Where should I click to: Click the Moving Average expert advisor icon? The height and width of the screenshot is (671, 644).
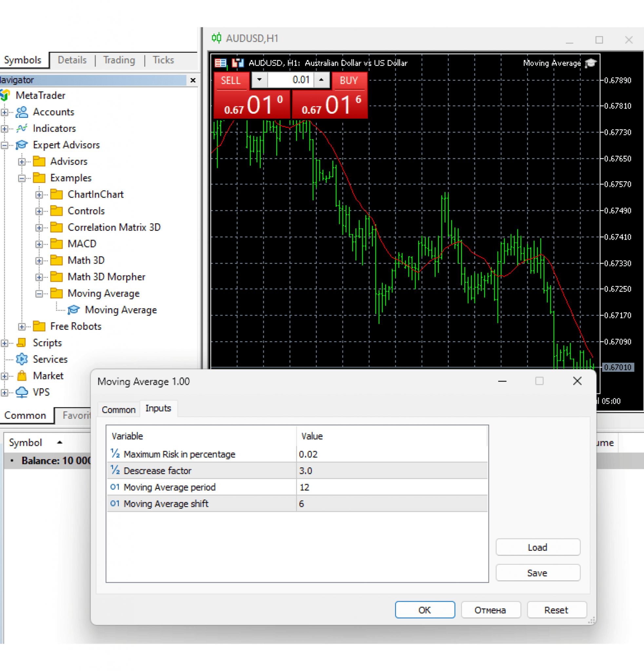[x=74, y=310]
